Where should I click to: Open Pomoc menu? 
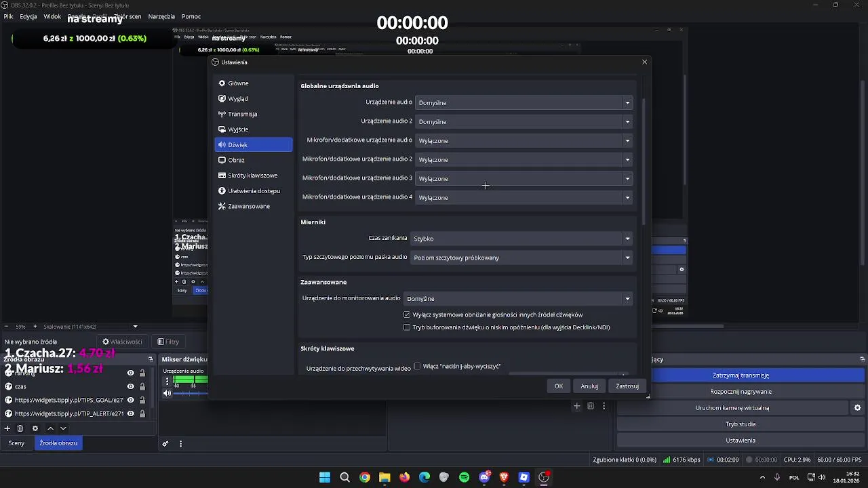[x=191, y=16]
